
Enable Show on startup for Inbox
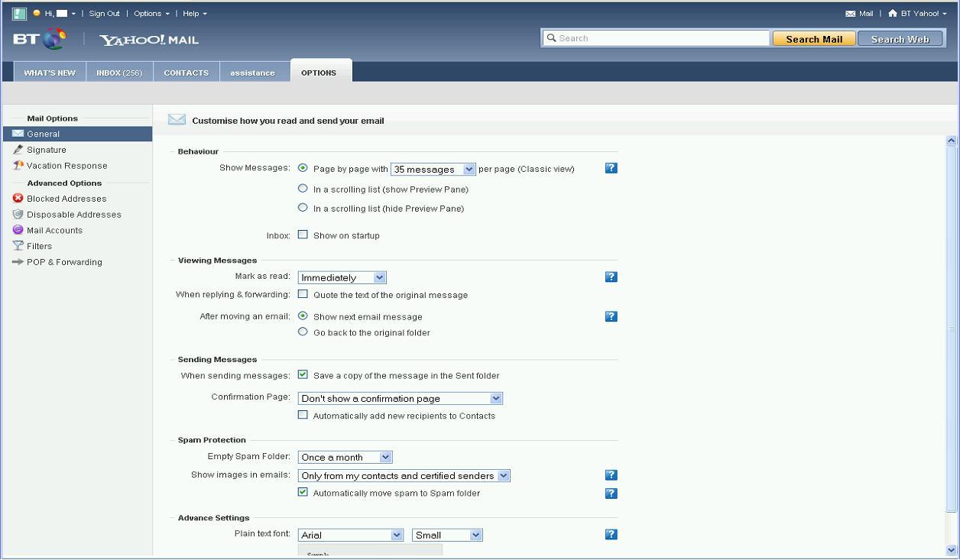(x=303, y=235)
